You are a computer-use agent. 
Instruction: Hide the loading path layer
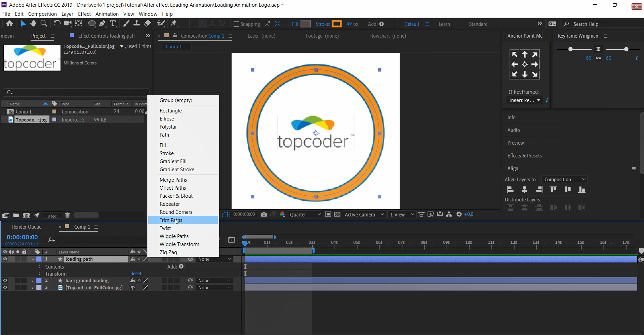(x=5, y=259)
